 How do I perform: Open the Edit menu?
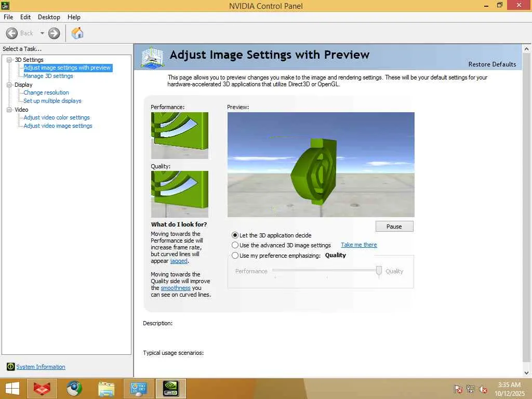25,17
